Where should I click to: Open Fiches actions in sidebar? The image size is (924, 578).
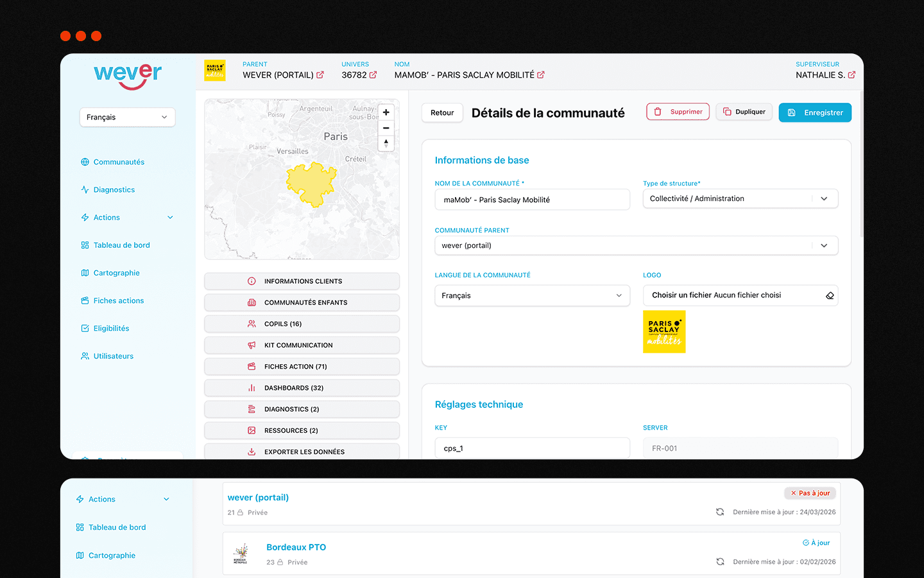pos(118,301)
